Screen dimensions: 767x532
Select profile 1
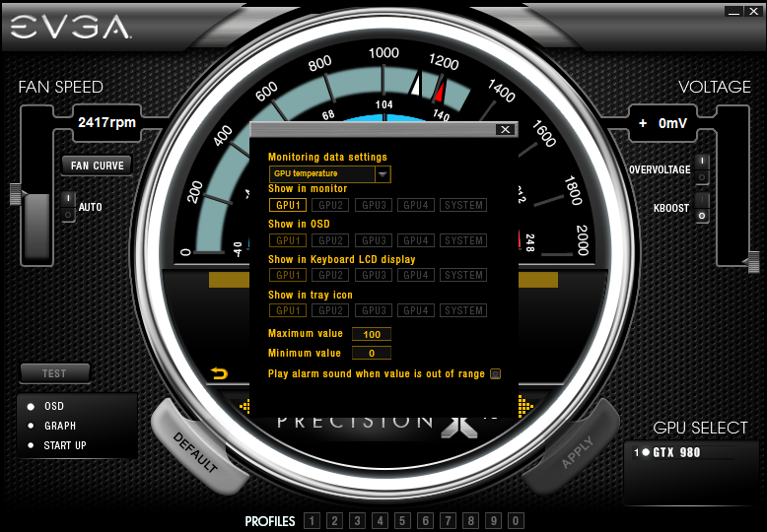312,521
